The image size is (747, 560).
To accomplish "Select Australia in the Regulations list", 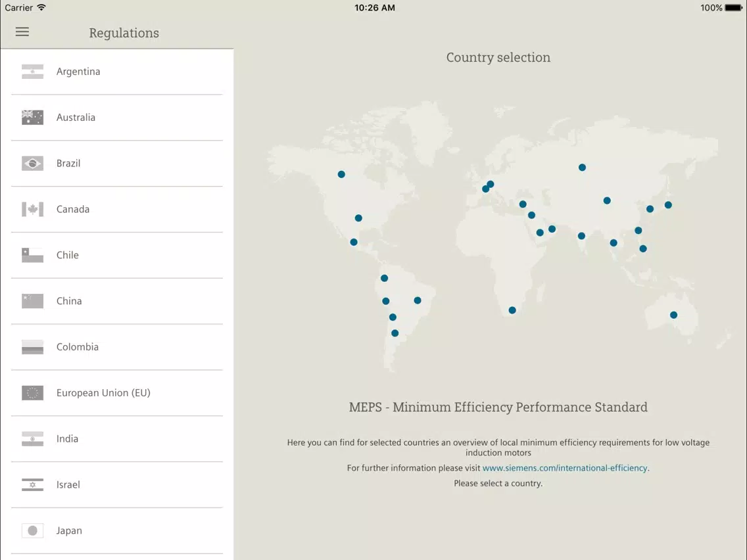I will point(117,118).
